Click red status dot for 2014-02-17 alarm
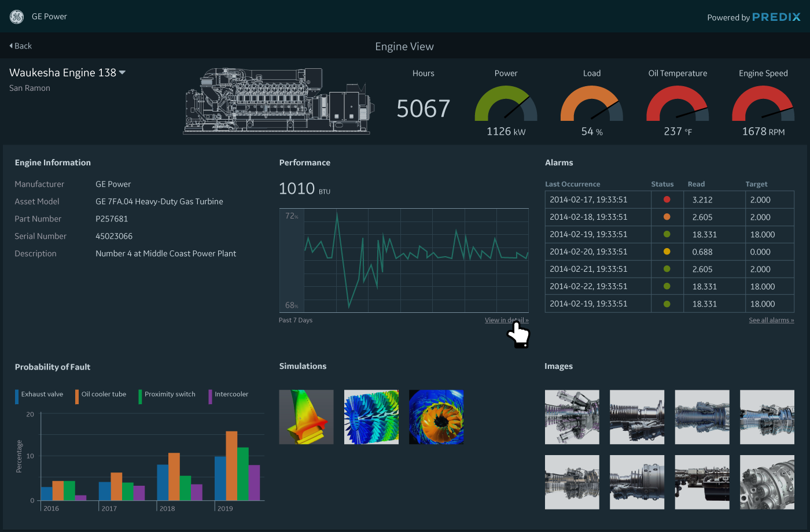Image resolution: width=810 pixels, height=532 pixels. point(667,199)
